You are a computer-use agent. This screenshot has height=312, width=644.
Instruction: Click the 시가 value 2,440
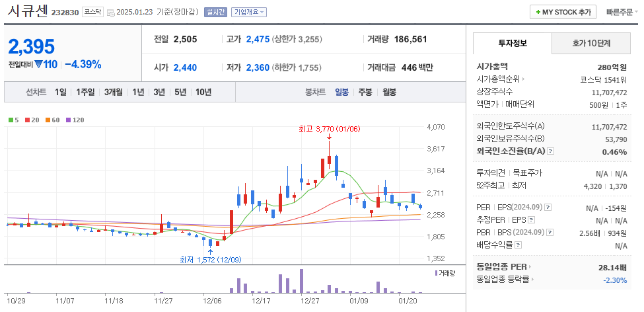185,68
